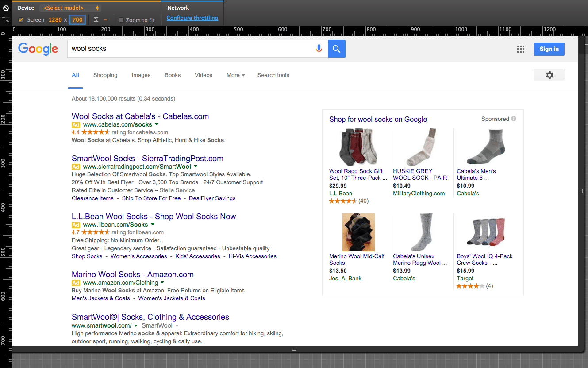The width and height of the screenshot is (588, 368).
Task: Click the viewport resize handle on bottom edge
Action: pyautogui.click(x=295, y=349)
